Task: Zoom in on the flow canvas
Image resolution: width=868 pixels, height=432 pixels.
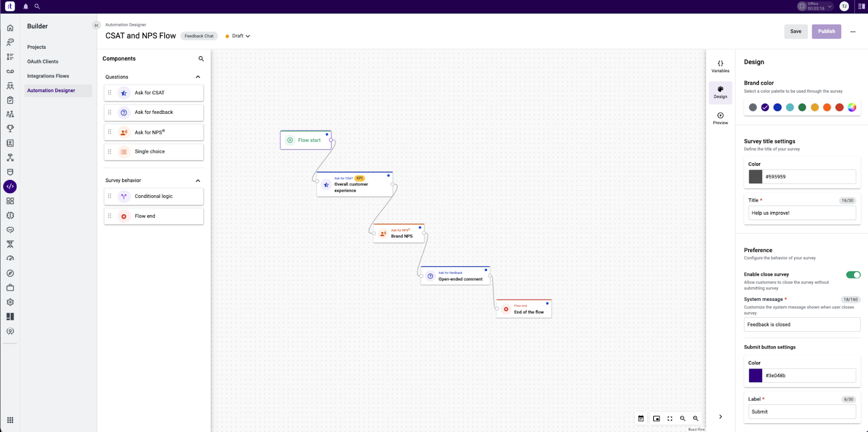Action: pyautogui.click(x=695, y=418)
